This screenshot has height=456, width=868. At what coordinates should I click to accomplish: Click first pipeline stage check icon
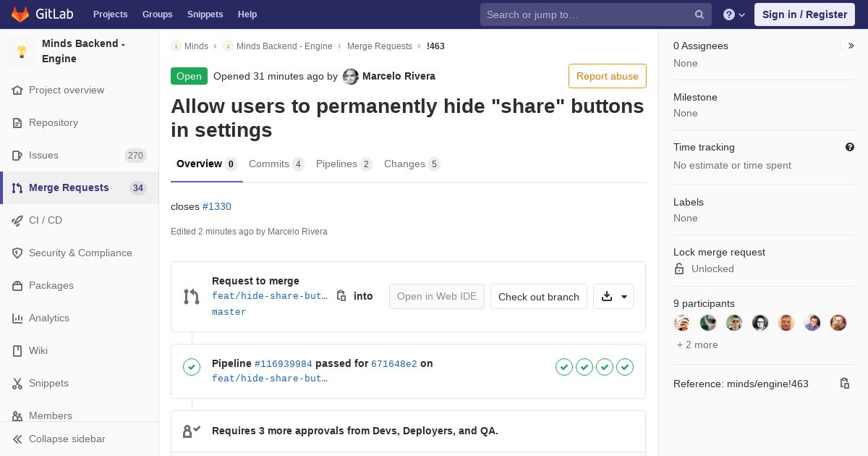[564, 367]
